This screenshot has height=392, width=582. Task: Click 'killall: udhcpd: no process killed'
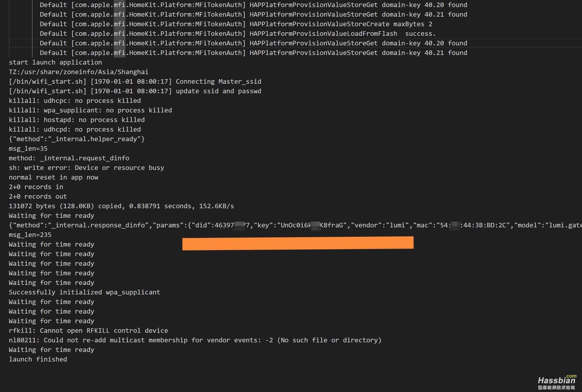point(75,129)
